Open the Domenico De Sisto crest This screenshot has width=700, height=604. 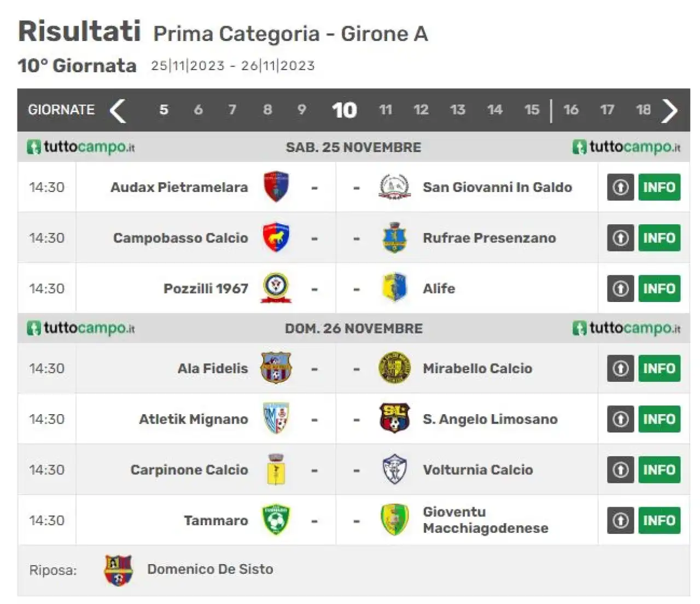pyautogui.click(x=119, y=570)
